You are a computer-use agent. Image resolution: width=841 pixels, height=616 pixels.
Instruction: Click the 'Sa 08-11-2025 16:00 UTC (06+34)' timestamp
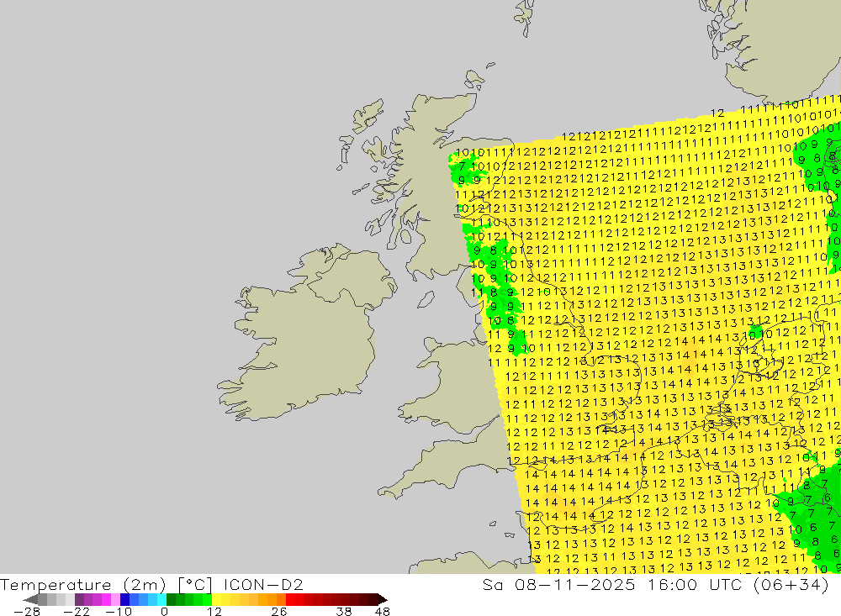655,584
